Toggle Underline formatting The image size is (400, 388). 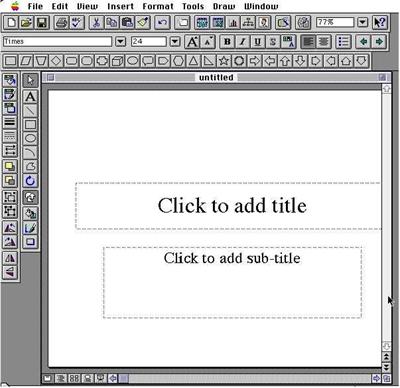(x=258, y=42)
